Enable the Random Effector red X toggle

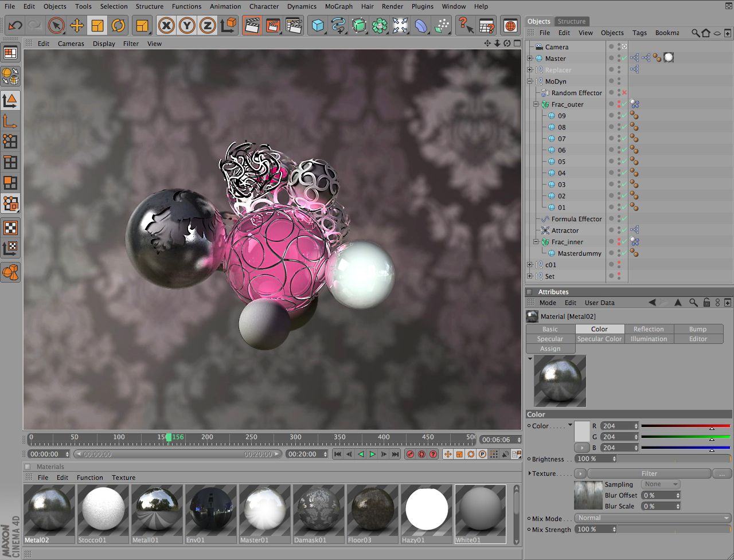coord(624,93)
